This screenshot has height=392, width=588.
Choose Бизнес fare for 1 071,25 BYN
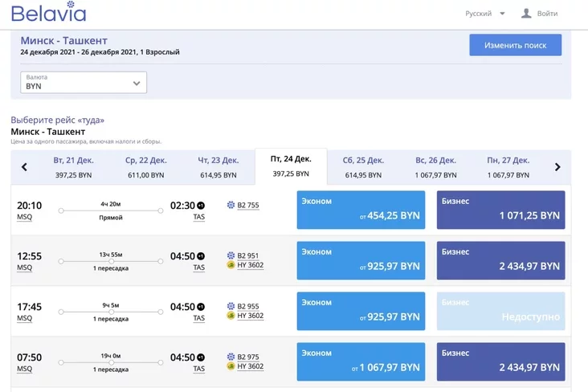(500, 210)
